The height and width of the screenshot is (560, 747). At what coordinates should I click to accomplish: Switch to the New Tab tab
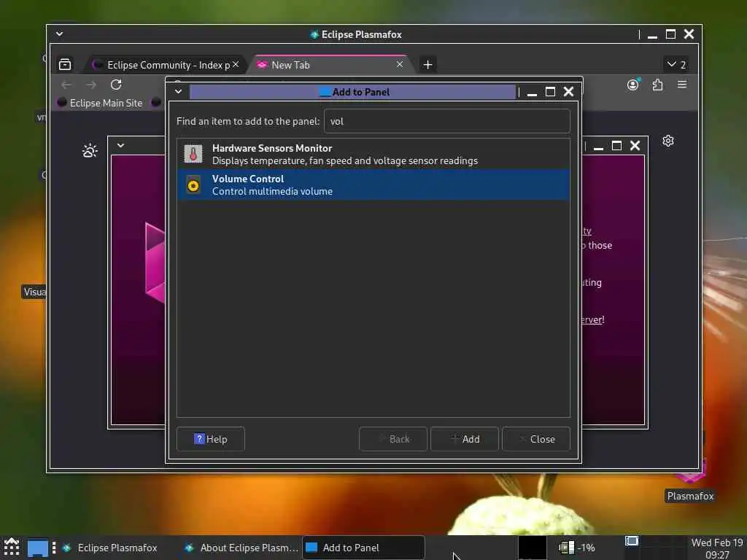click(332, 65)
